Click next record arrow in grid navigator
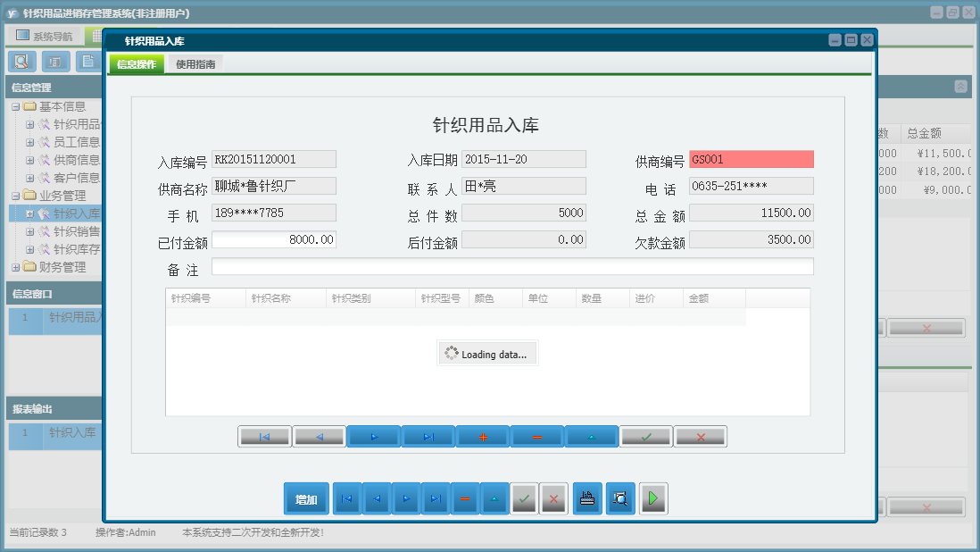The height and width of the screenshot is (552, 980). pos(374,437)
